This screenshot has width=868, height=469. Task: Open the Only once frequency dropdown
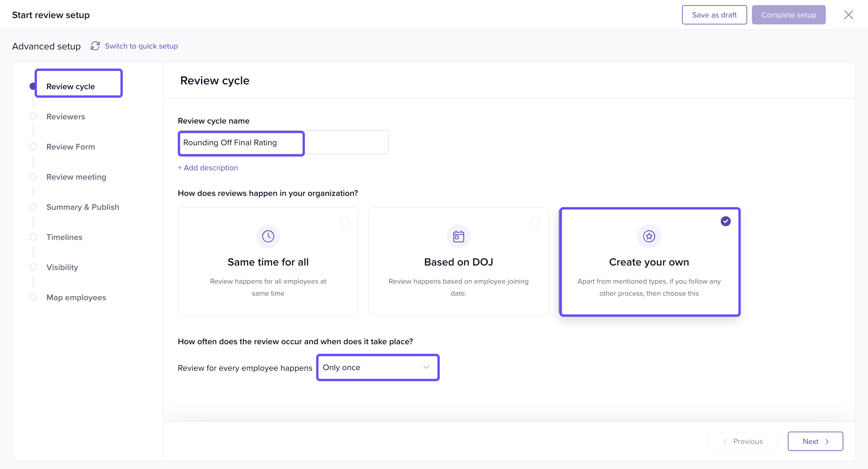click(x=371, y=368)
